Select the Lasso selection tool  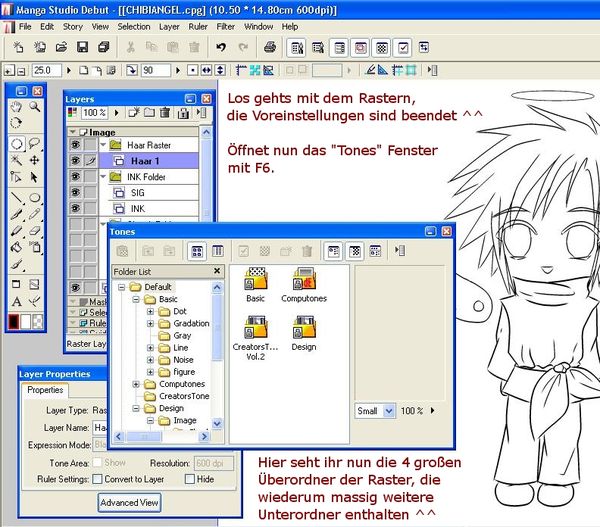pyautogui.click(x=34, y=144)
